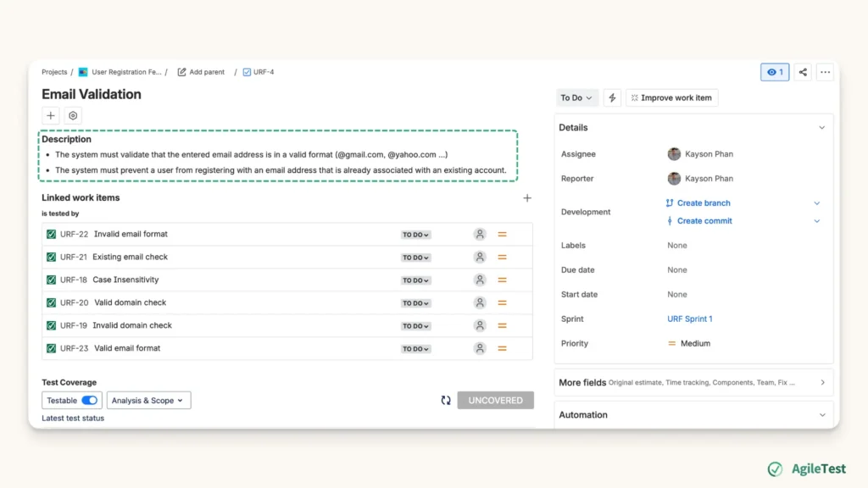Change URF-20 status from TO DO

point(415,303)
